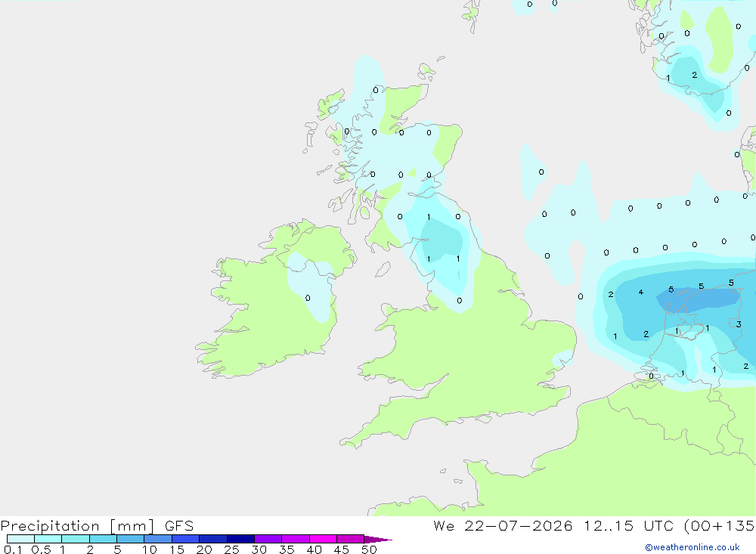The width and height of the screenshot is (756, 554).
Task: Click the 2 mm legend swatch
Action: click(x=103, y=539)
